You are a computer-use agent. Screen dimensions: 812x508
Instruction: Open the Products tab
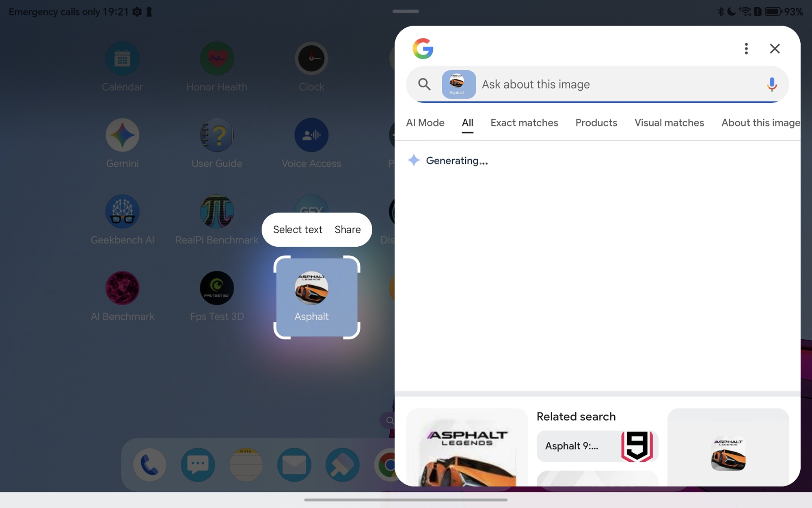point(596,123)
